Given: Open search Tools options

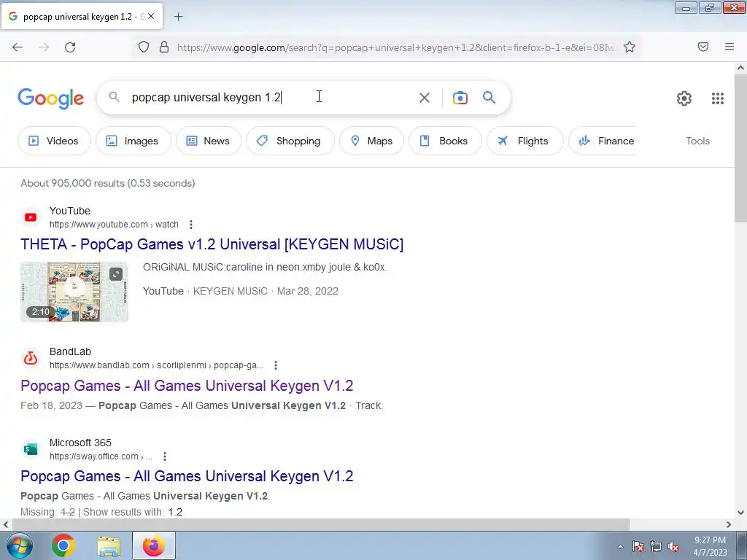Looking at the screenshot, I should [697, 141].
